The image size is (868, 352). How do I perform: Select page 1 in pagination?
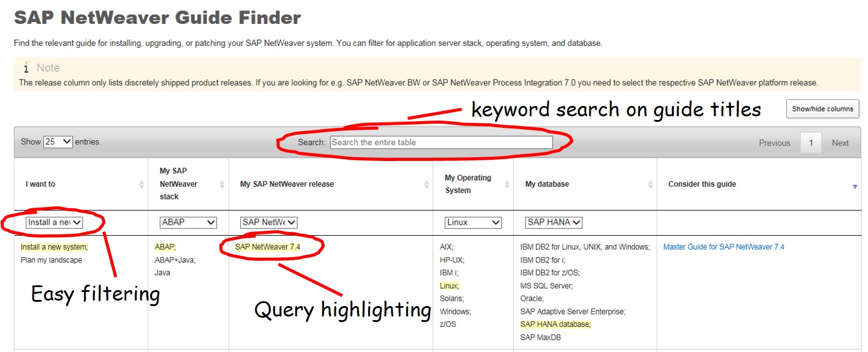(x=810, y=143)
